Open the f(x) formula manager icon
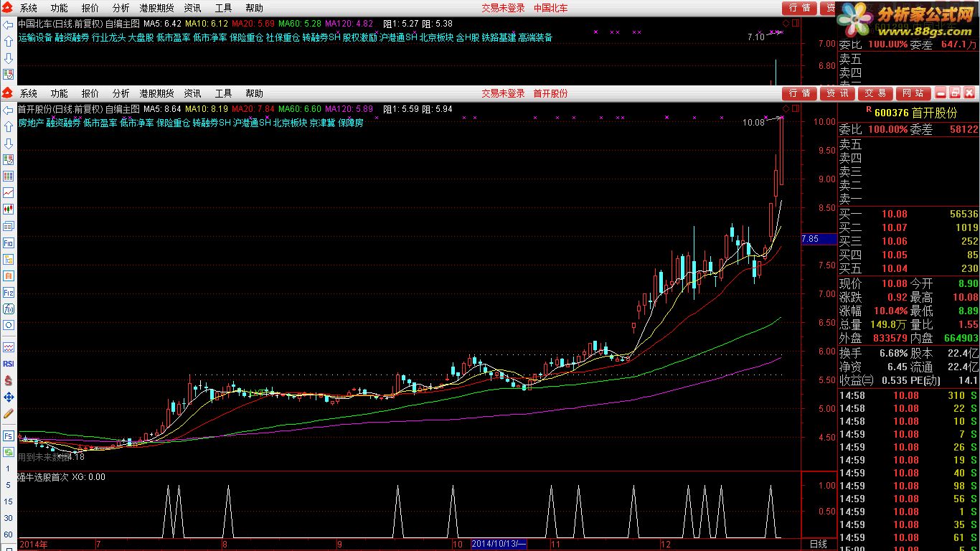 point(9,309)
